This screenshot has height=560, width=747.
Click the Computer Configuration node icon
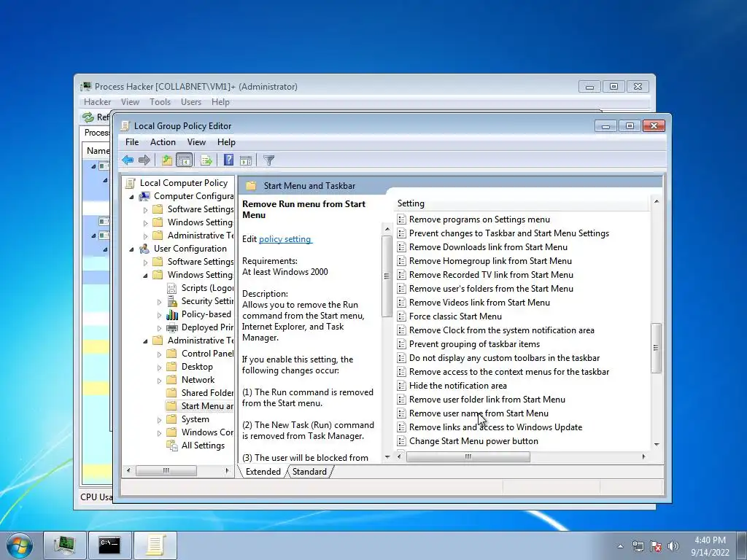[144, 196]
